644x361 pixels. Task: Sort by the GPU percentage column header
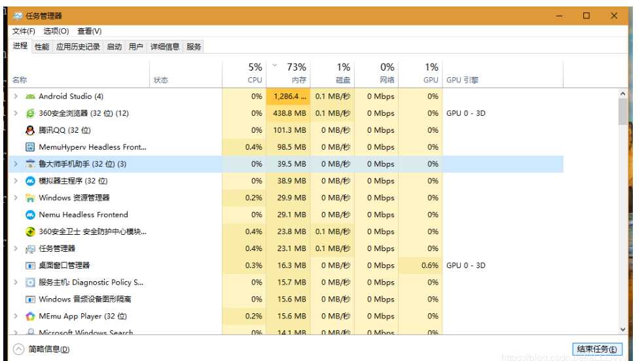point(421,74)
